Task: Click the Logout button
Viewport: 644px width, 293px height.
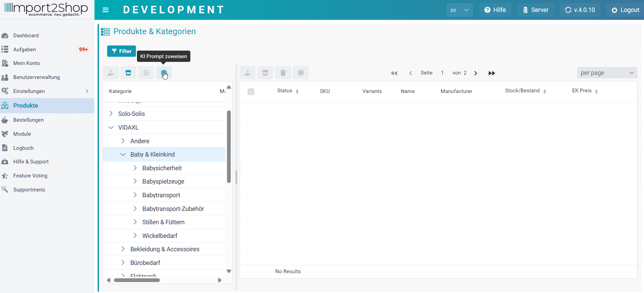Action: point(626,10)
